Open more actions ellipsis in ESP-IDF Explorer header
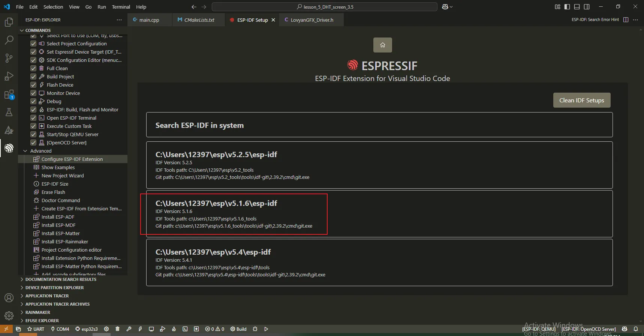The image size is (644, 336). point(119,20)
